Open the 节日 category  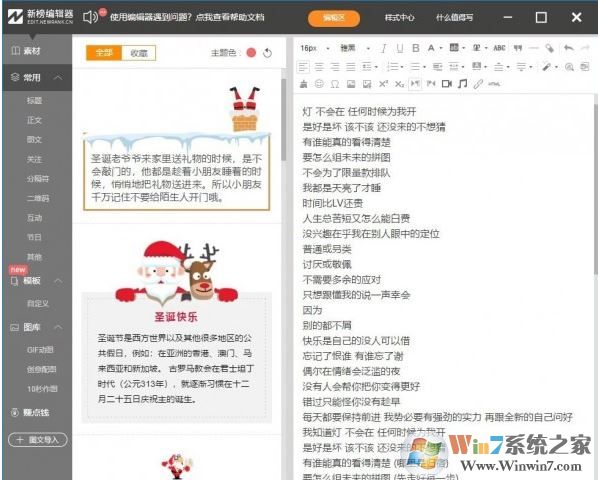pyautogui.click(x=34, y=237)
